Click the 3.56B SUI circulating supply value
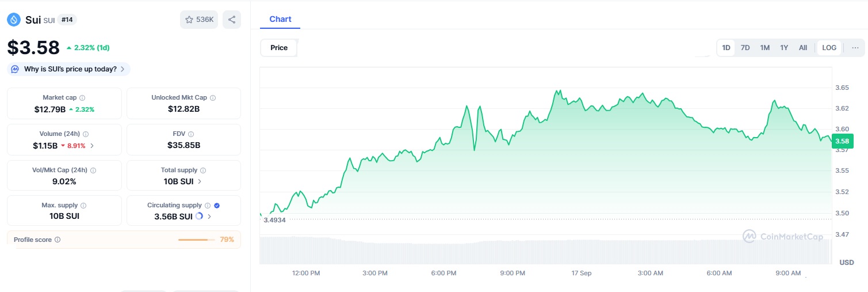Viewport: 868px width, 292px height. (x=173, y=217)
